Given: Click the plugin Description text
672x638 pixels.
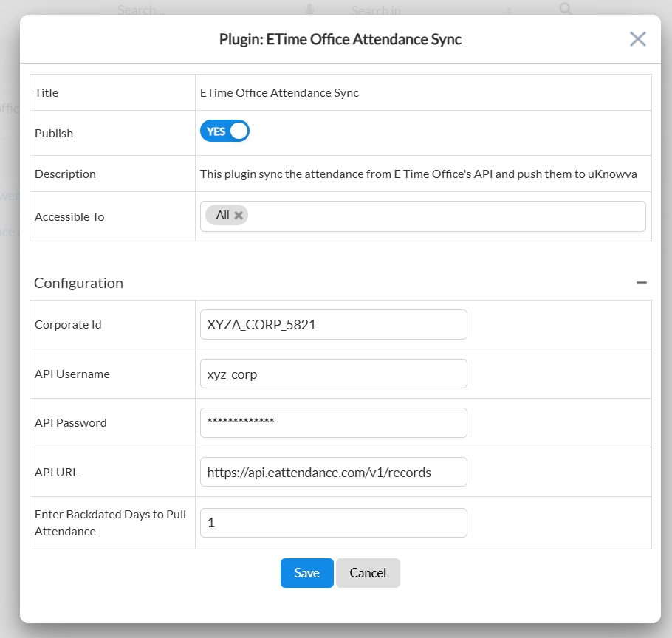Looking at the screenshot, I should tap(418, 174).
